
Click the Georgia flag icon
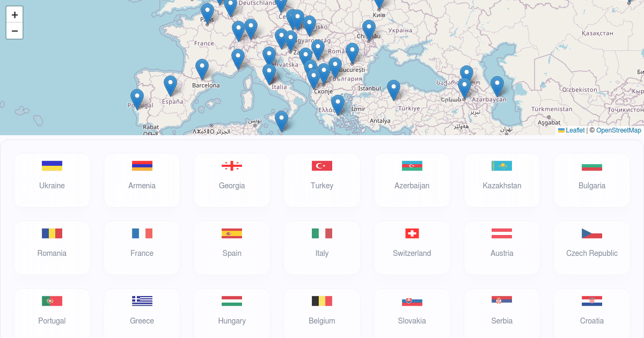[x=232, y=166]
